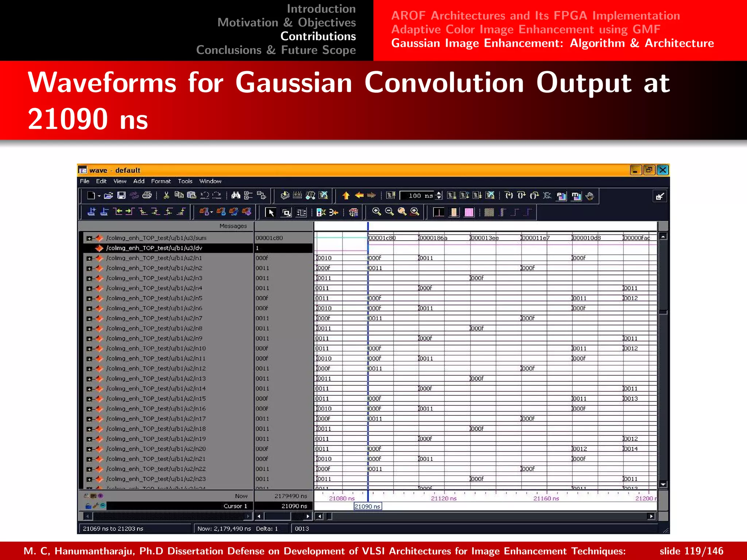Select the arrow pointer select mode
Screen dimensions: 747x560
click(x=271, y=213)
